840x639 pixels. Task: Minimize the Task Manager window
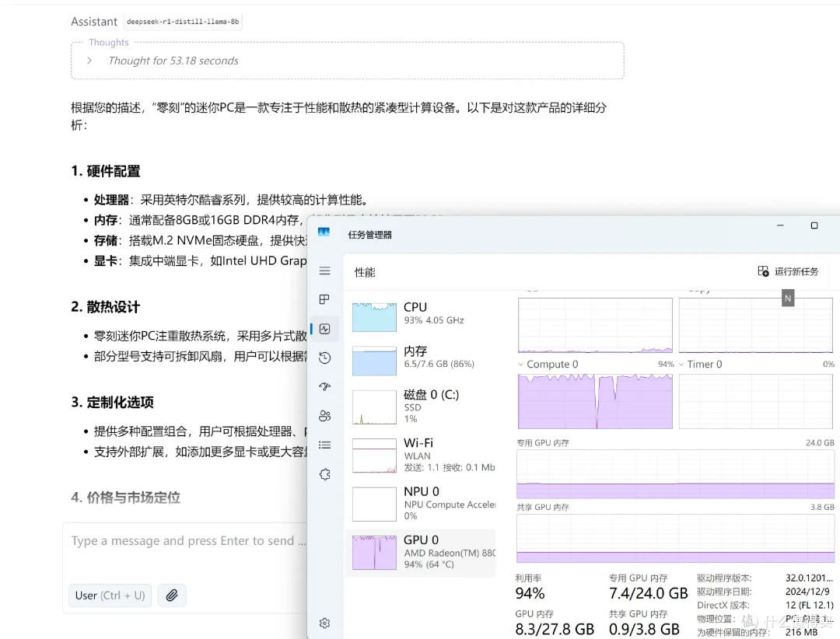(x=781, y=225)
